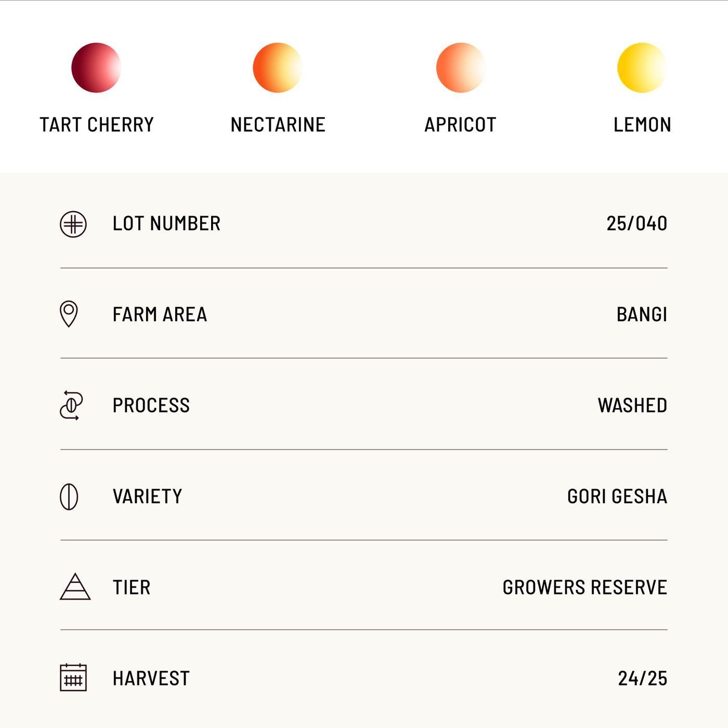Click the Bangi farm area value

(642, 315)
